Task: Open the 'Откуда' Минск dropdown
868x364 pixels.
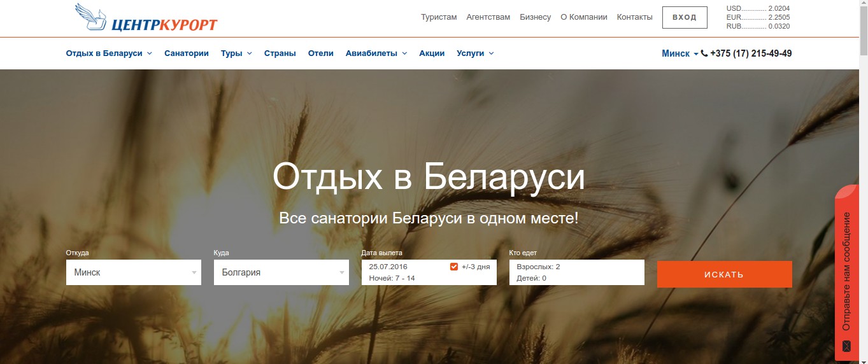Action: pyautogui.click(x=134, y=272)
